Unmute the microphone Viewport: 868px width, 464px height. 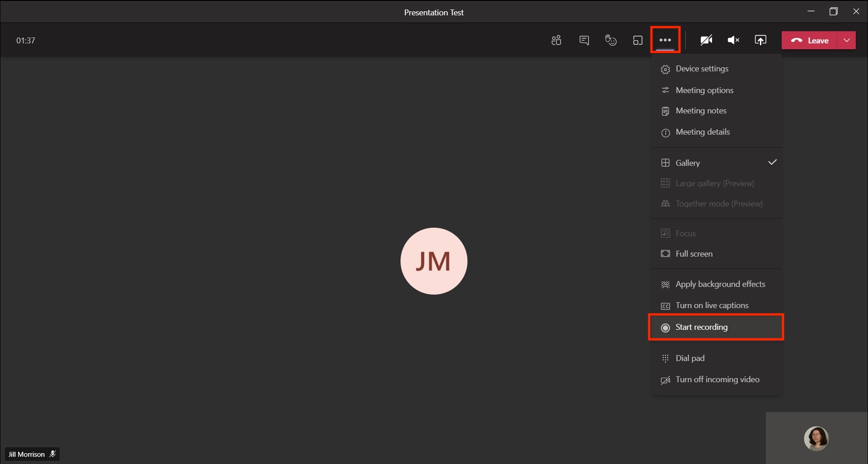coord(733,40)
